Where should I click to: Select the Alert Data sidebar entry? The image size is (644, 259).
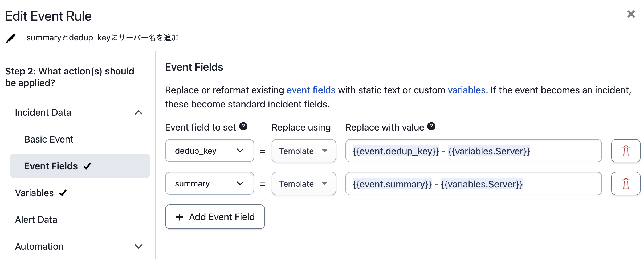36,220
